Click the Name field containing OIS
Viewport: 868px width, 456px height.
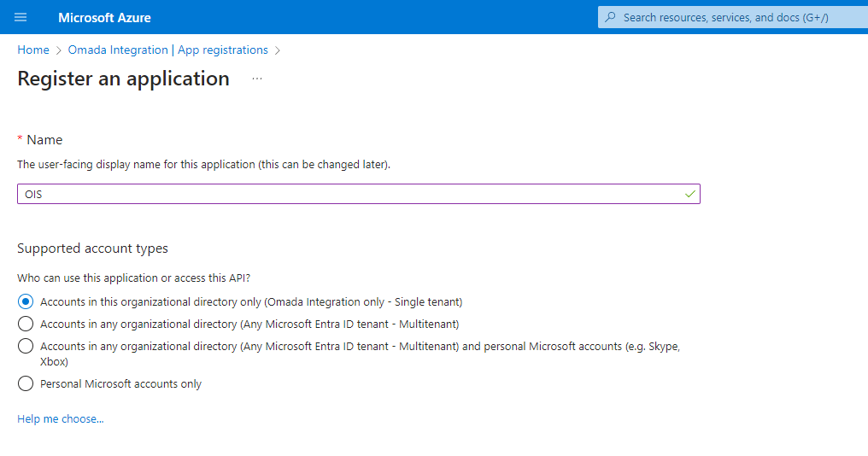click(x=359, y=194)
